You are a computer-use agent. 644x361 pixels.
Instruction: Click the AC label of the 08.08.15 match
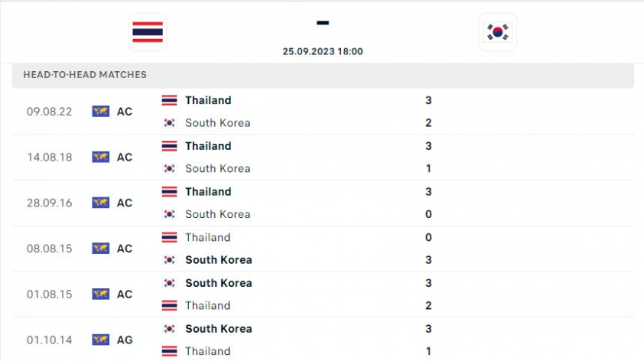[125, 249]
